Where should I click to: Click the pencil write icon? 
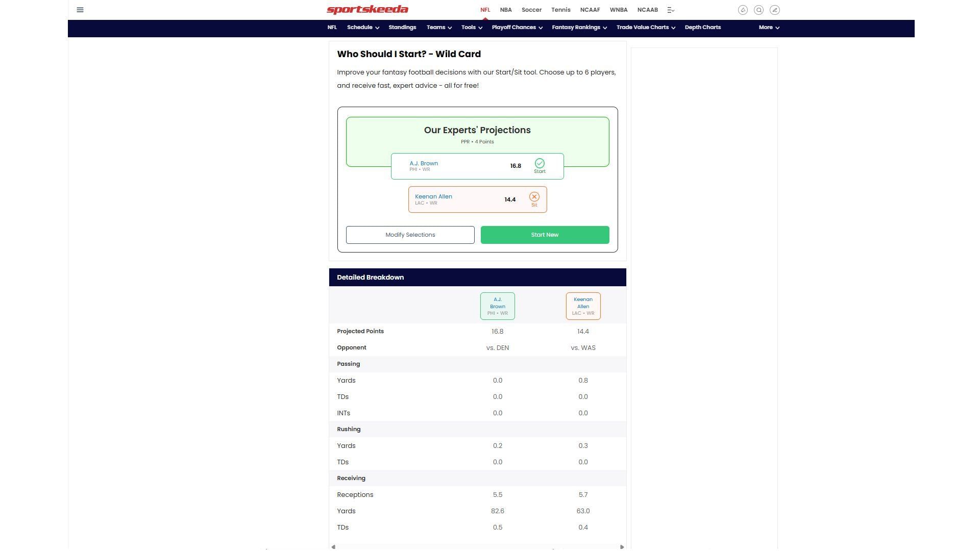point(774,10)
